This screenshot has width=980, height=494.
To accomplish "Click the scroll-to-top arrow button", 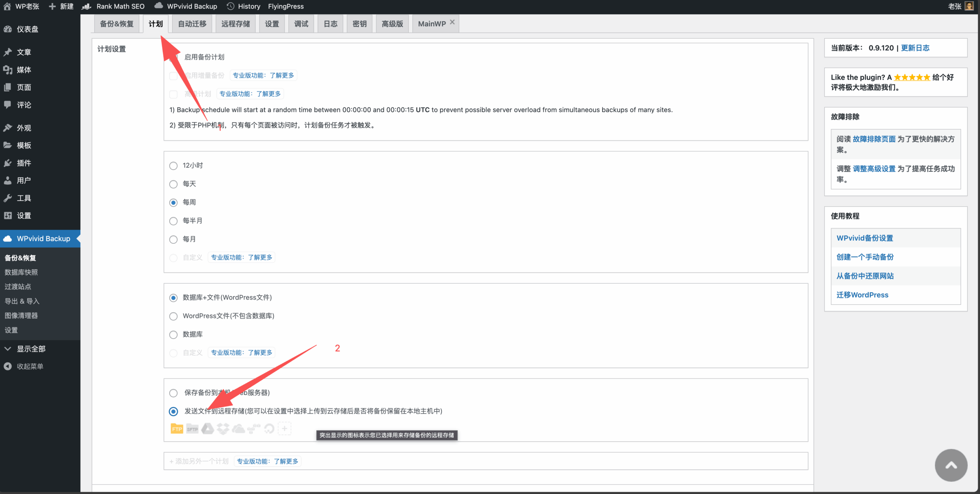I will click(951, 465).
